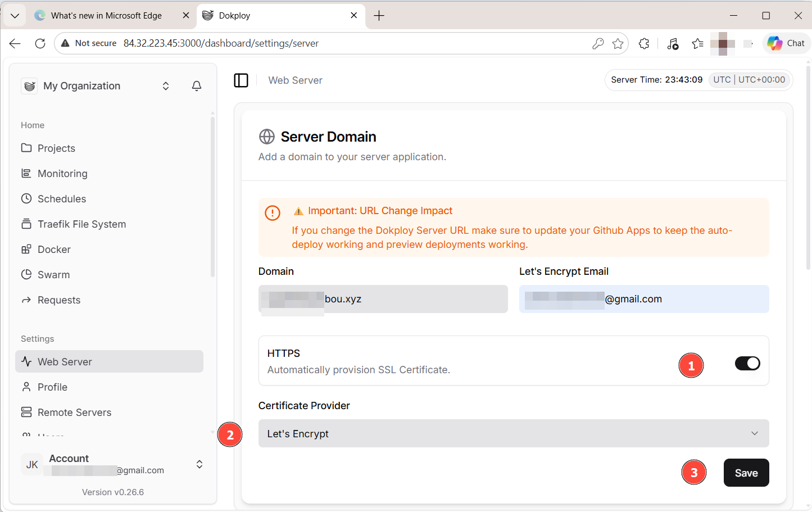Disable the HTTPS toggle
Viewport: 812px width, 512px height.
747,363
